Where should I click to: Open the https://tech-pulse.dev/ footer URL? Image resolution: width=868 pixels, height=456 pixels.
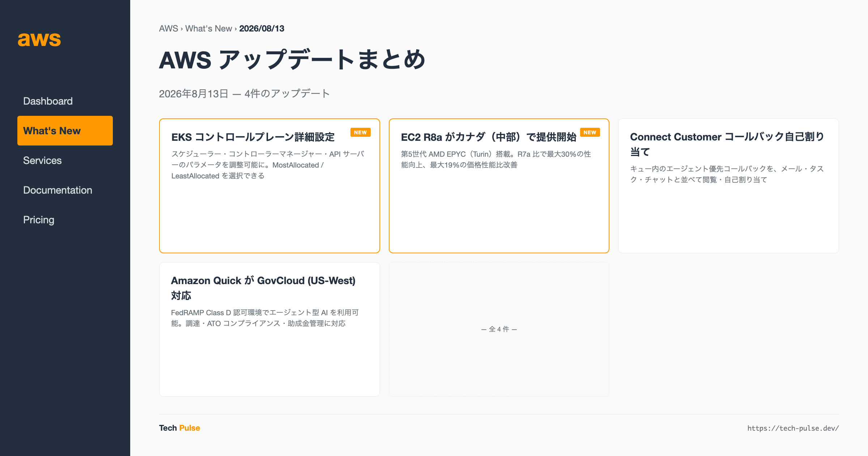[x=793, y=428]
